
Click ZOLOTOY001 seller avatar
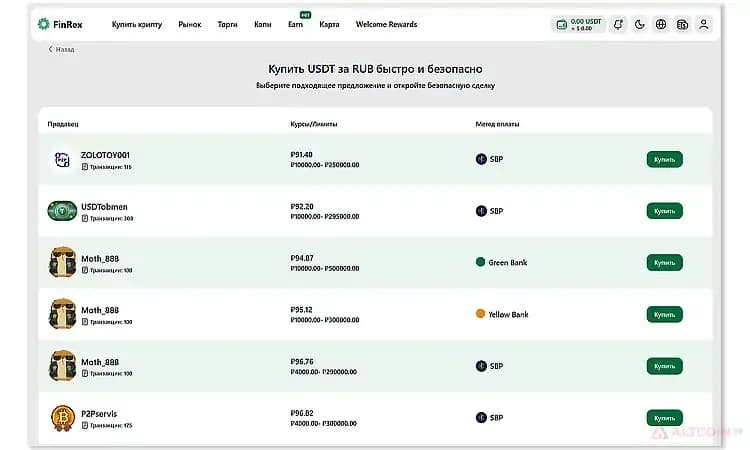pos(62,159)
